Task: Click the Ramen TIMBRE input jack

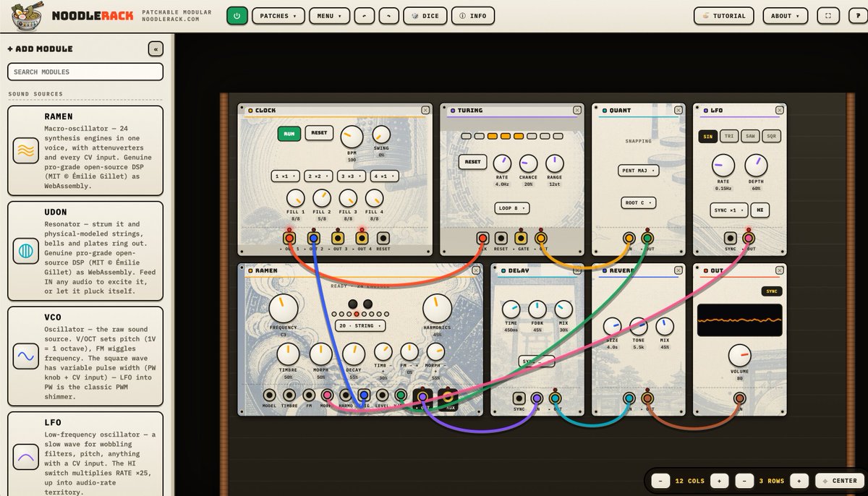Action: (289, 395)
